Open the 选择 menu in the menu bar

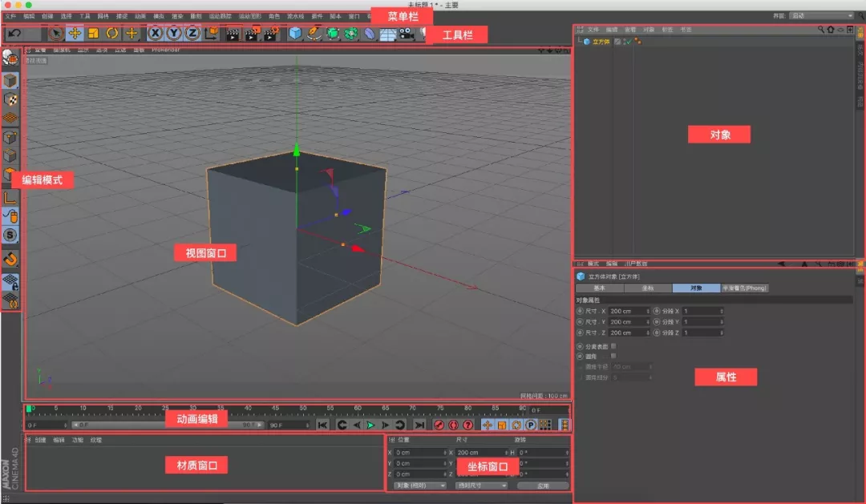point(66,17)
